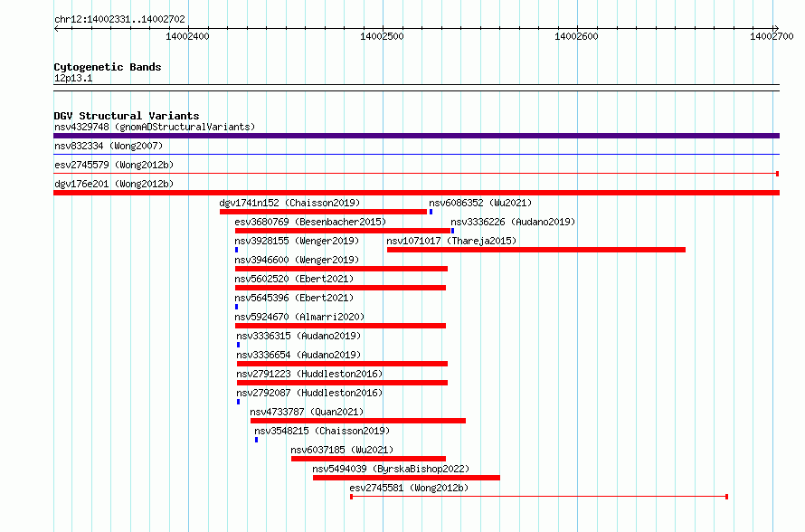Click nsv3336315 (Audano2019) label
Viewport: 805px width, 532px height.
[298, 336]
